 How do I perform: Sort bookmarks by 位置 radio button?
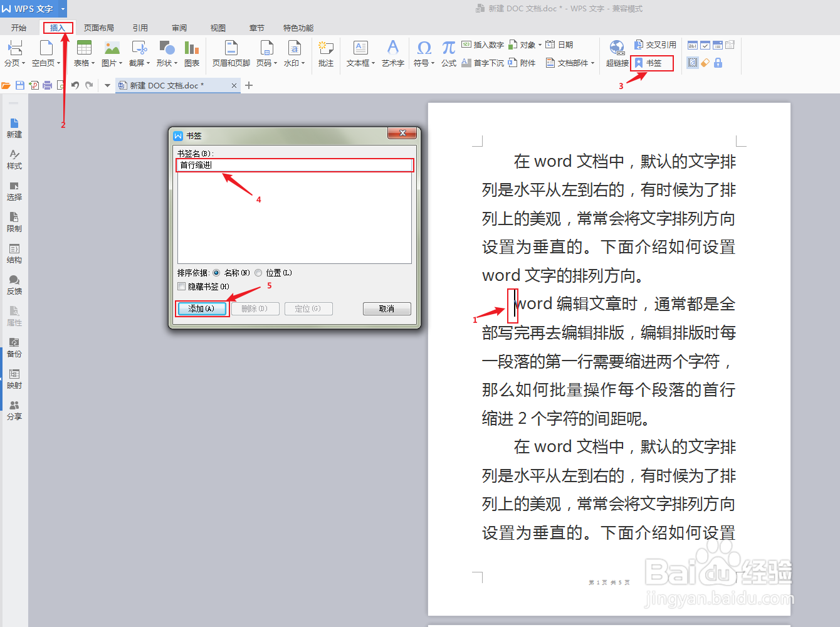[x=258, y=273]
